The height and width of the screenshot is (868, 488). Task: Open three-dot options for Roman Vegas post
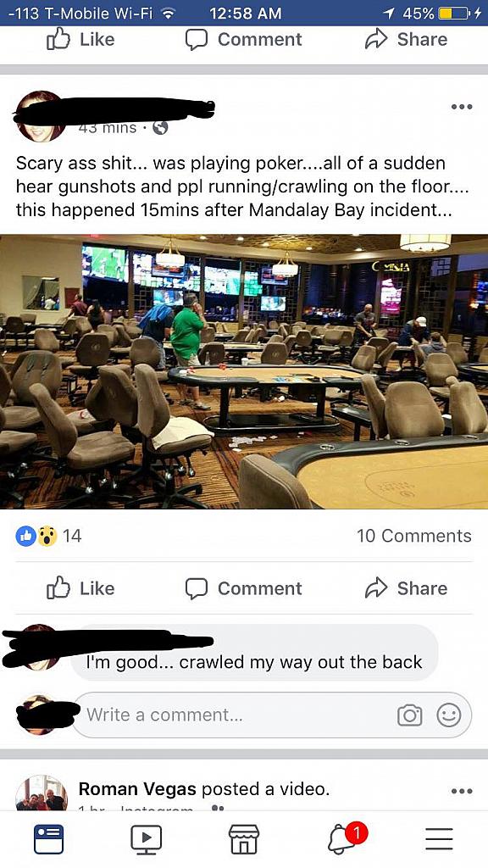(x=462, y=791)
